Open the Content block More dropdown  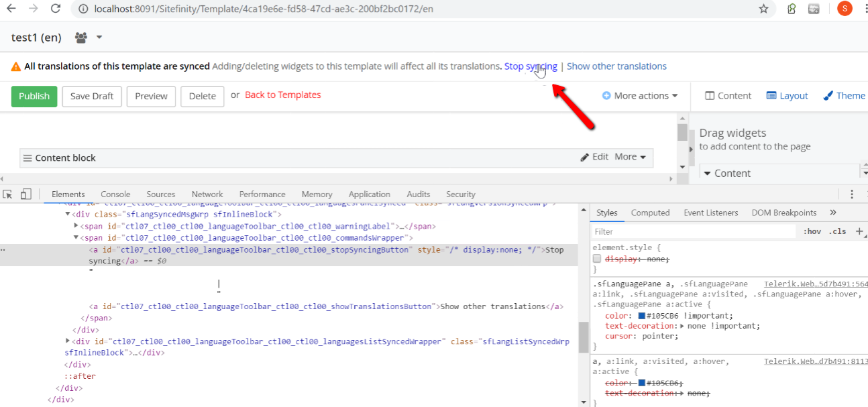(x=631, y=157)
